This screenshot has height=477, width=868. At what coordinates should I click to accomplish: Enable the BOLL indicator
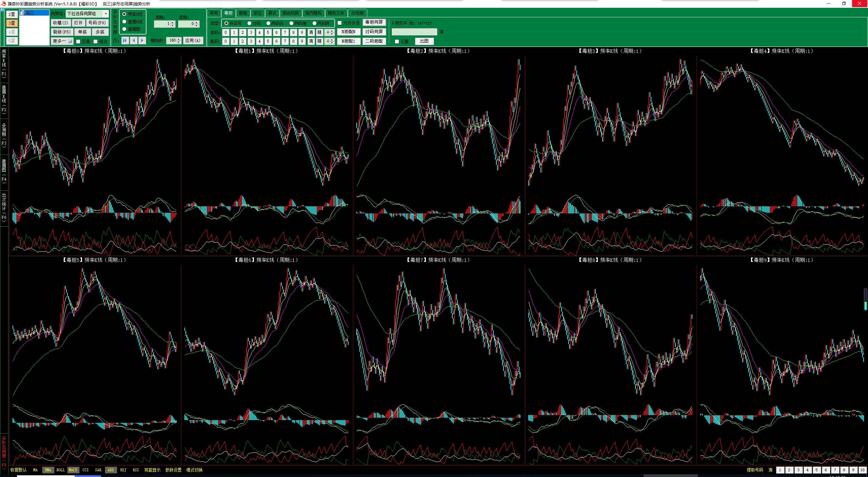coord(60,470)
